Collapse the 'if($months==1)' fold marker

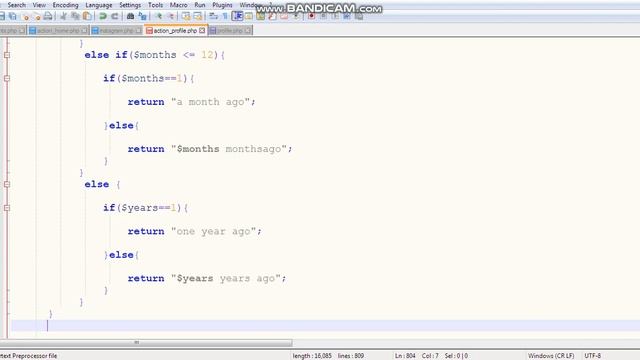point(7,78)
